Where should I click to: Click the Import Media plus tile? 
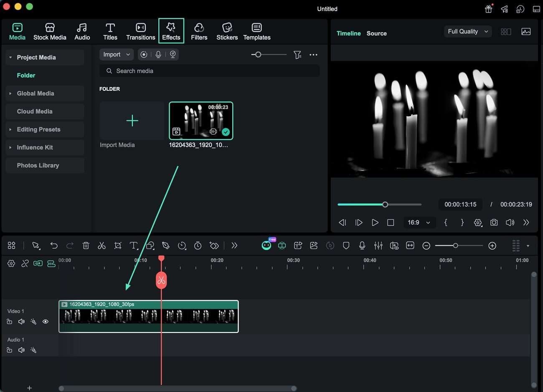pos(132,121)
